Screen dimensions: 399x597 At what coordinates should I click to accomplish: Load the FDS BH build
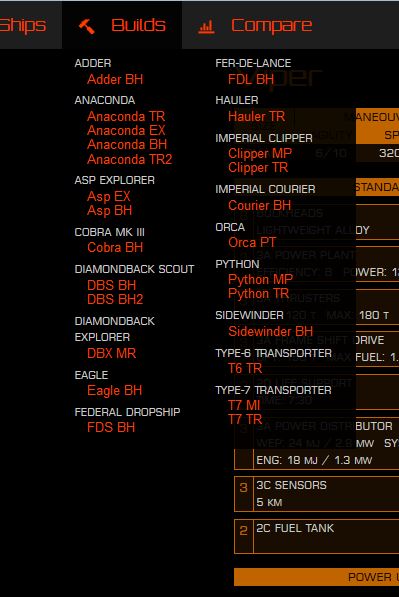click(111, 428)
